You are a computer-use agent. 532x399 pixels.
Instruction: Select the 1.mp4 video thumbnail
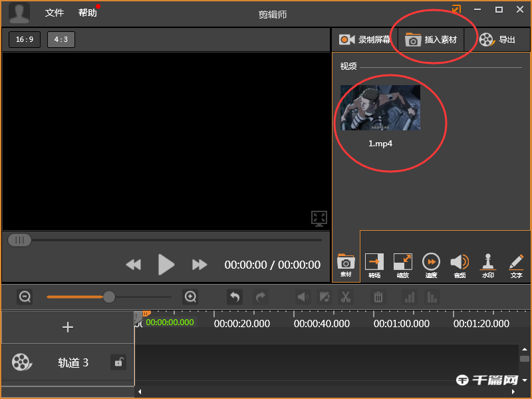[380, 108]
